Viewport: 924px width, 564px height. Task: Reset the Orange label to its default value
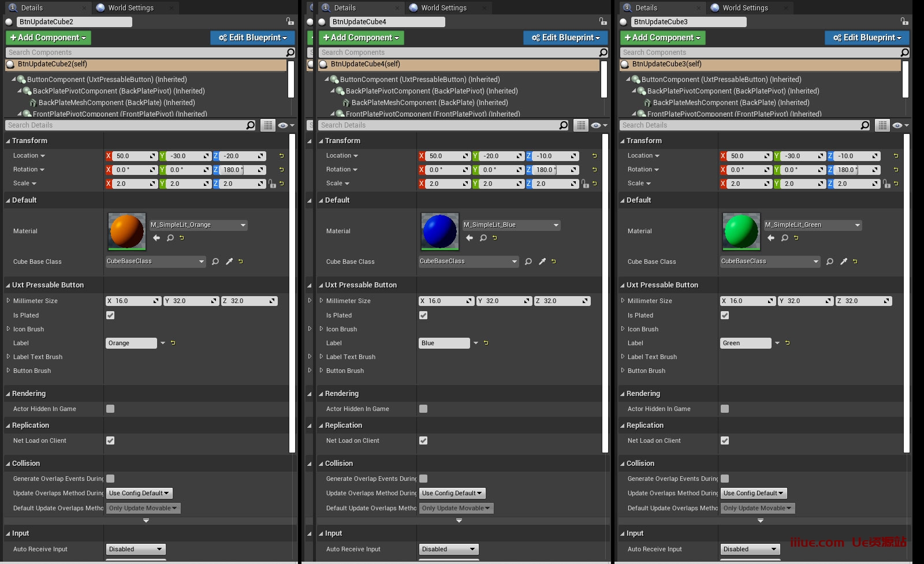(173, 343)
